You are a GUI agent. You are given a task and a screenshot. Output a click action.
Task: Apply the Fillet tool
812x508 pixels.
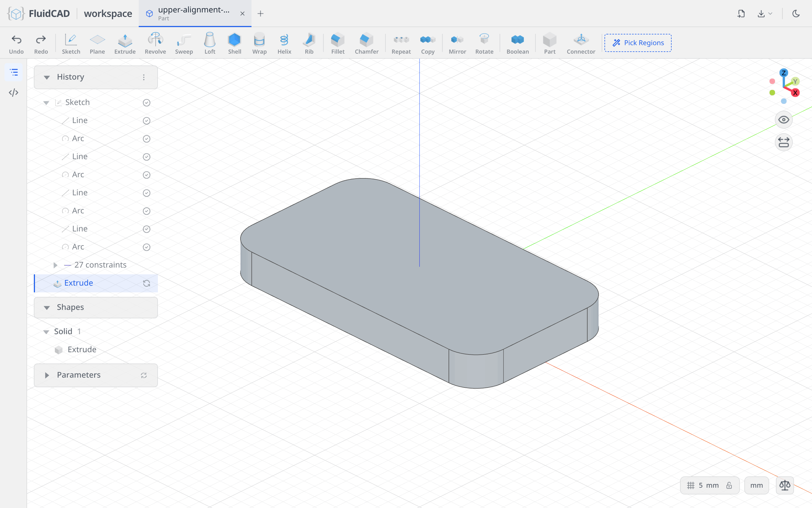tap(338, 43)
